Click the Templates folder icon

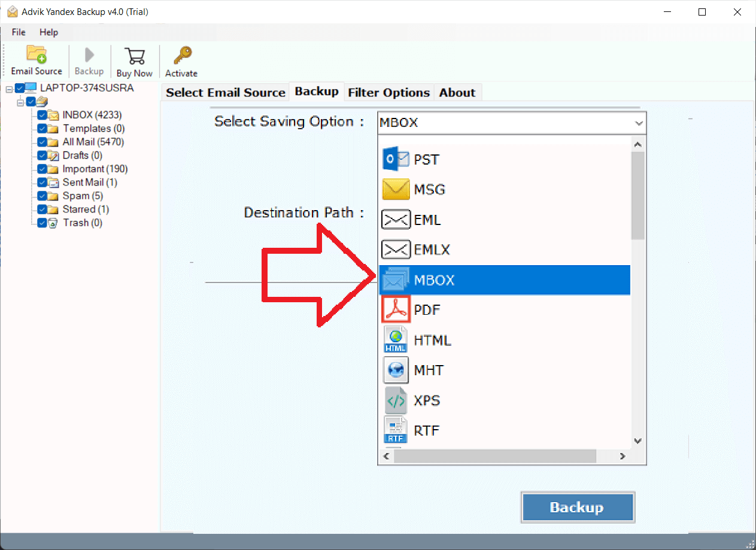point(53,129)
